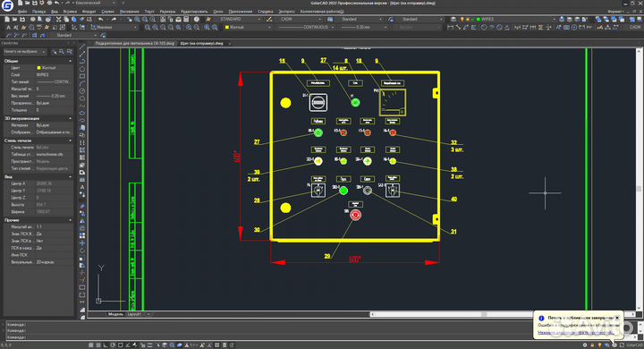Click the GstarCAD application logo button
644x349 pixels.
click(x=7, y=5)
